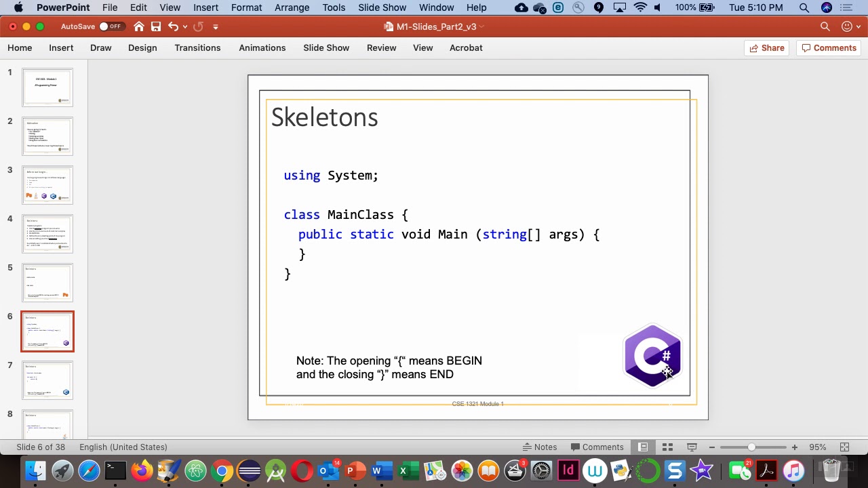This screenshot has height=488, width=868.
Task: Select slide 4 thumbnail
Action: (47, 234)
